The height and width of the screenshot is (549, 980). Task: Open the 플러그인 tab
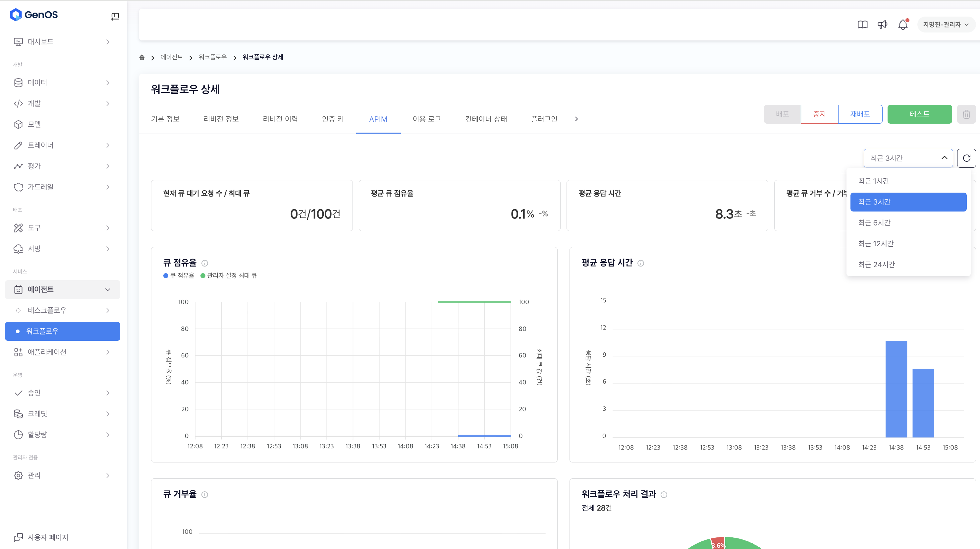[x=544, y=119]
